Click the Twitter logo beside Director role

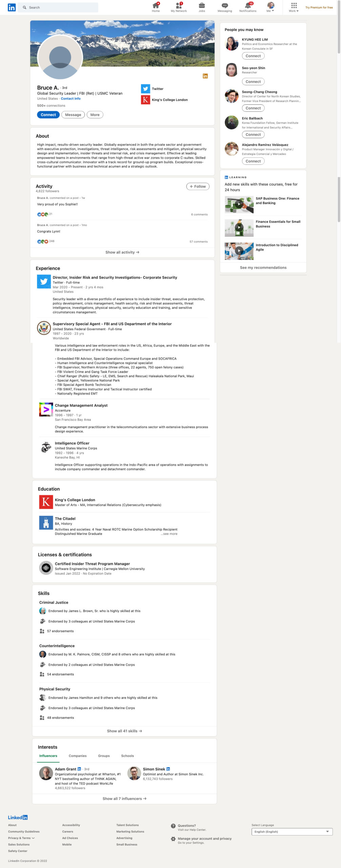44,281
